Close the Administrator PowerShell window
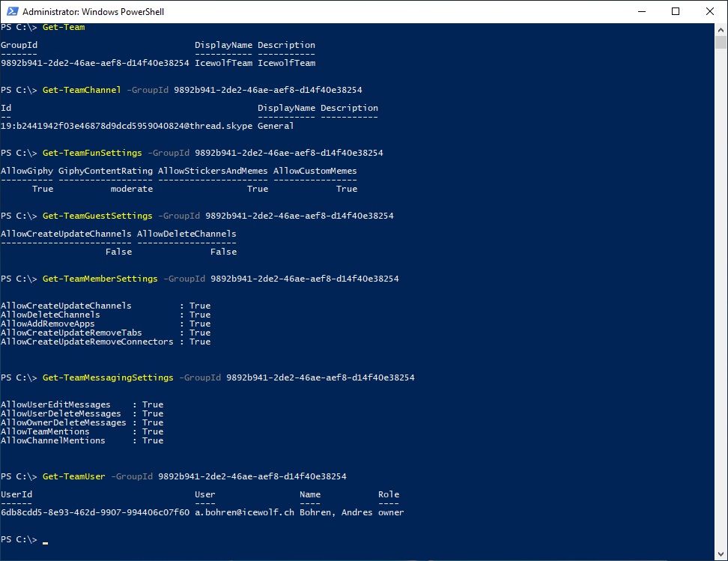Image resolution: width=728 pixels, height=561 pixels. (x=710, y=12)
